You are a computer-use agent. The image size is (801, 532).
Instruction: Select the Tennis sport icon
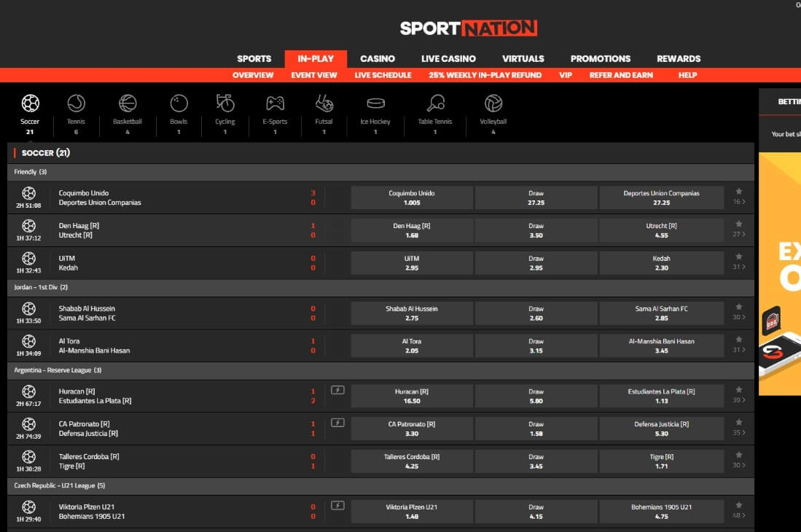click(76, 103)
